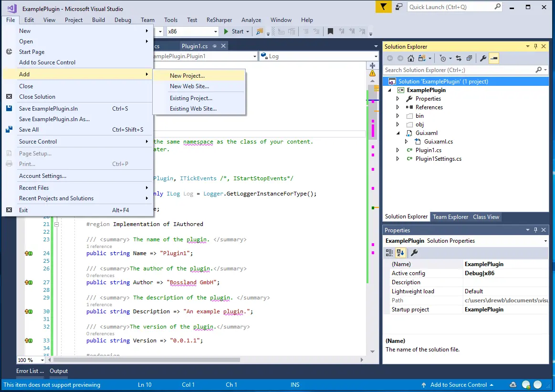Click the Active config Debug|x86 value

[x=505, y=273]
